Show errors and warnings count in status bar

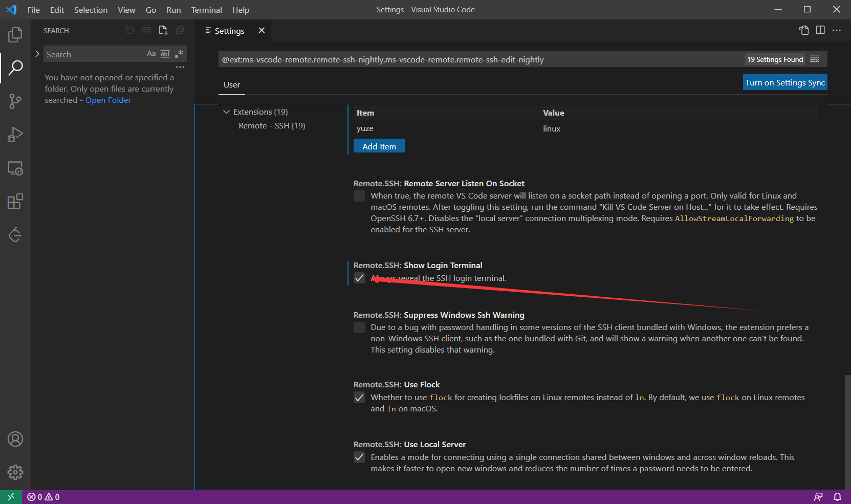point(43,497)
